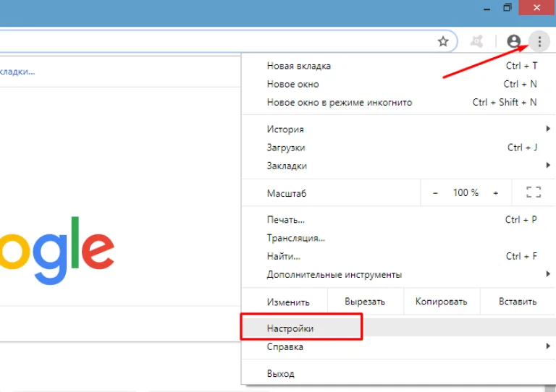Click the 100 % zoom value
The image size is (556, 392).
coord(466,192)
